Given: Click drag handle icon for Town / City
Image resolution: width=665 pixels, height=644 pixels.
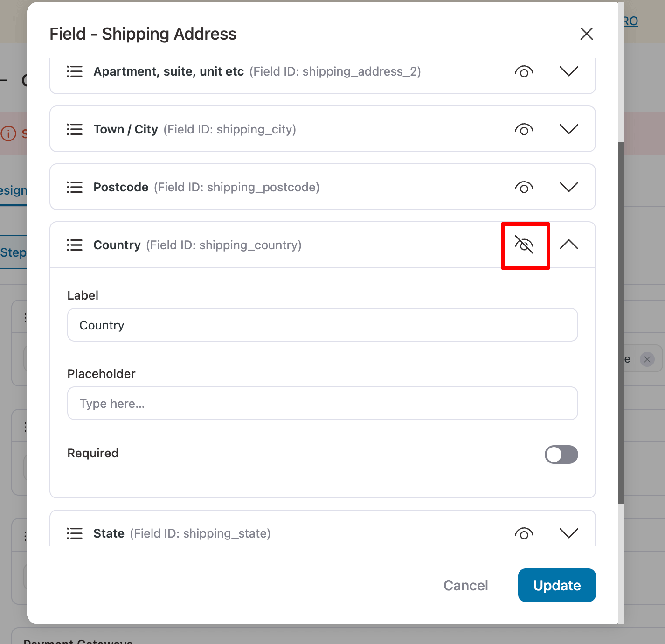Looking at the screenshot, I should pyautogui.click(x=75, y=129).
